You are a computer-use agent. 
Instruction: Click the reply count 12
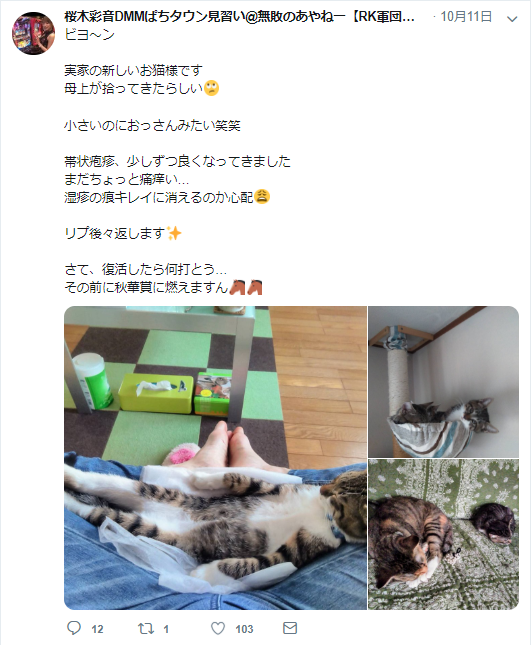[x=97, y=629]
